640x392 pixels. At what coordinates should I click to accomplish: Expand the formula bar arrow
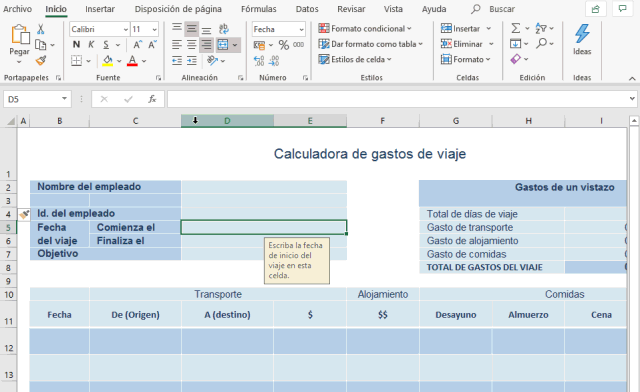[632, 99]
